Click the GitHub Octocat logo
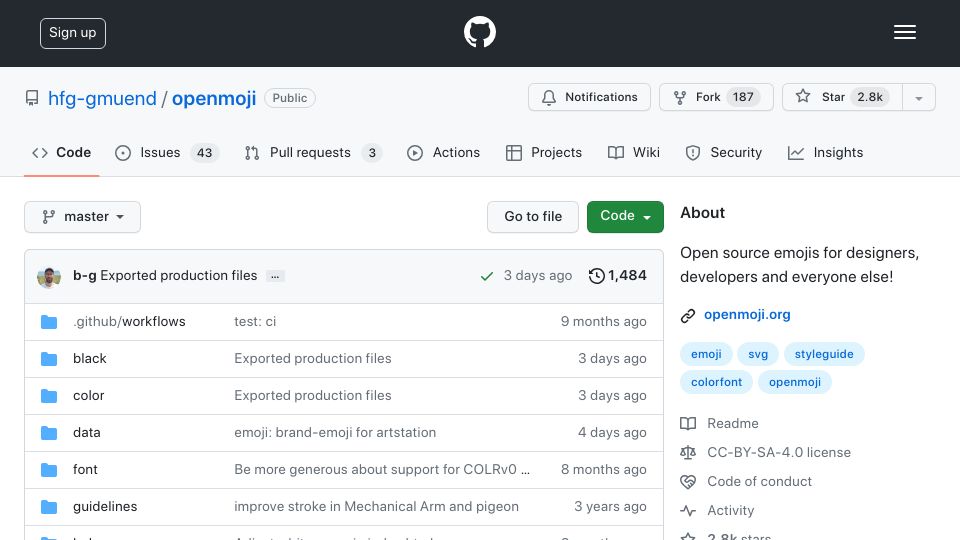The height and width of the screenshot is (540, 960). click(x=479, y=32)
